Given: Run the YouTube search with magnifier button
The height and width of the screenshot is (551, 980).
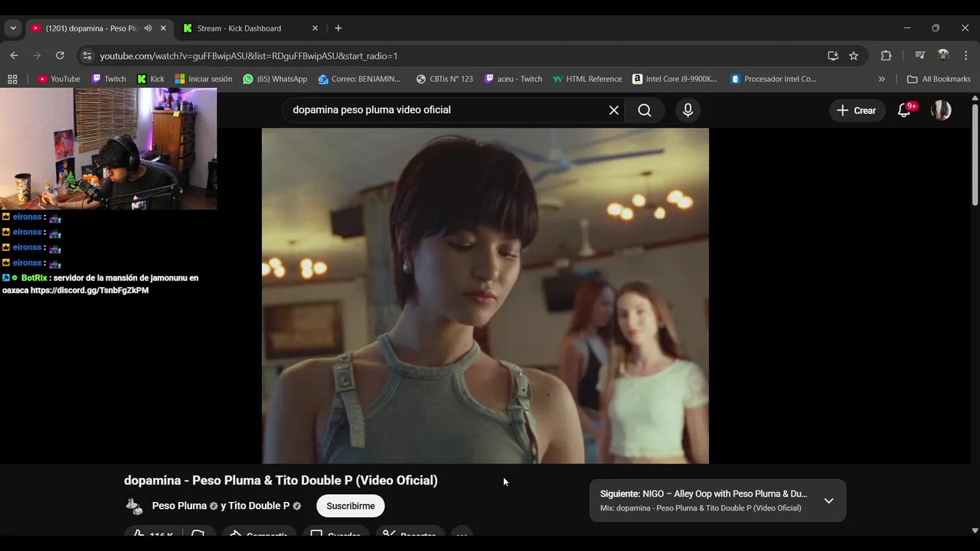Looking at the screenshot, I should tap(645, 110).
